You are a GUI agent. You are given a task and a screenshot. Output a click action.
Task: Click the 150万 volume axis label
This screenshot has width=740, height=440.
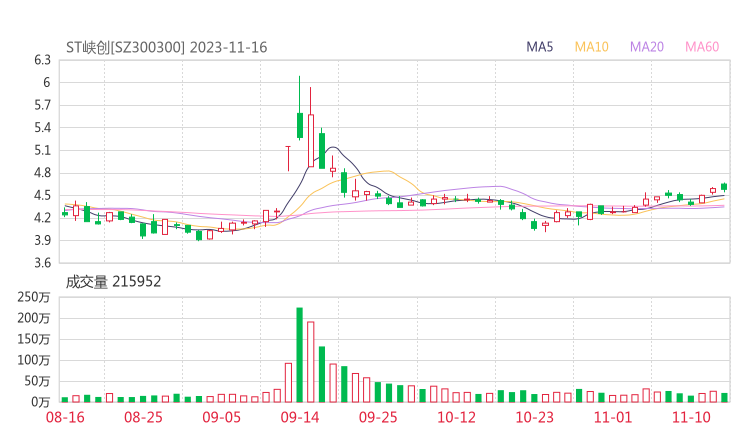(34, 339)
